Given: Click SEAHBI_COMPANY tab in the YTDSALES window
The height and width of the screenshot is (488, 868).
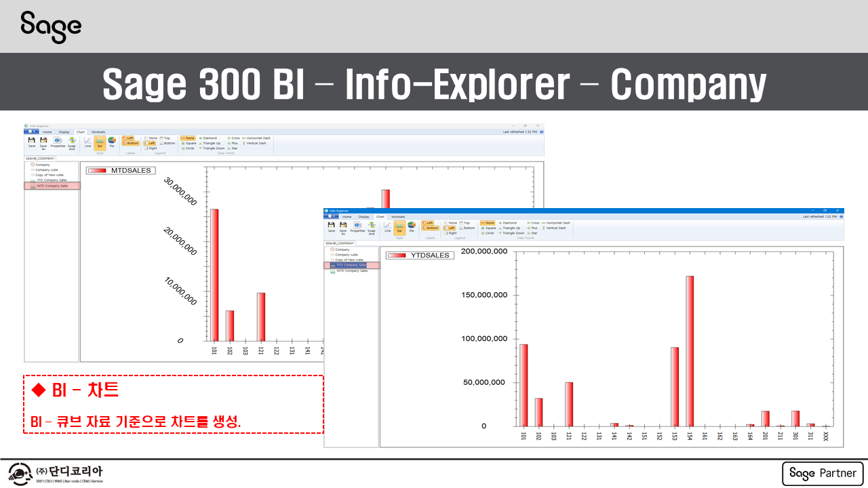Looking at the screenshot, I should (340, 243).
